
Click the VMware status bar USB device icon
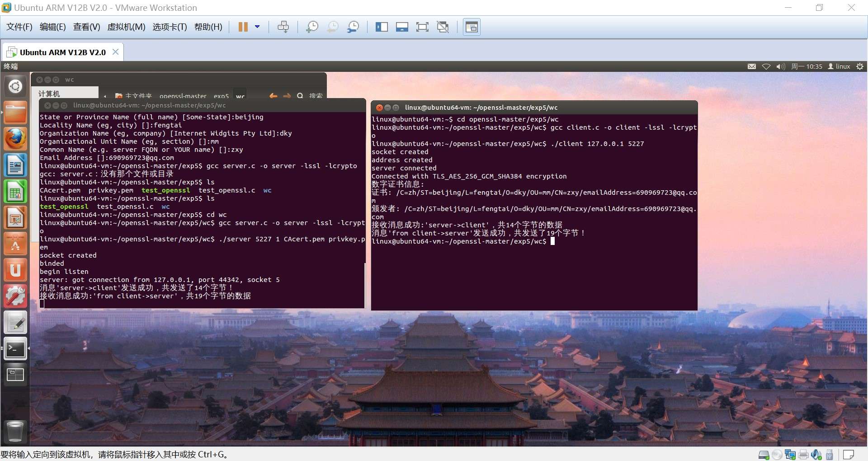point(830,455)
